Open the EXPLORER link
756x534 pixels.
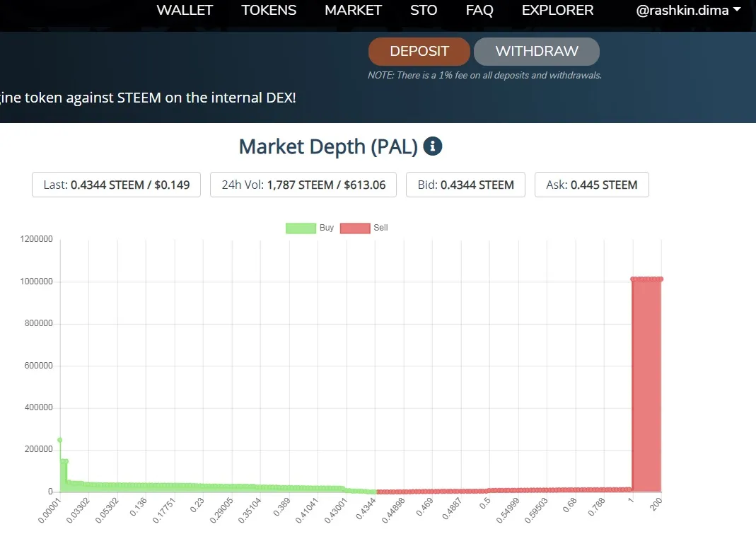click(557, 10)
